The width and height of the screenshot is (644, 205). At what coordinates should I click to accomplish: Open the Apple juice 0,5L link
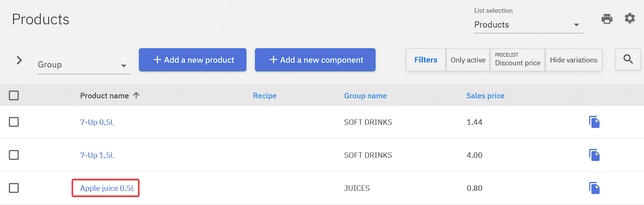pyautogui.click(x=107, y=188)
